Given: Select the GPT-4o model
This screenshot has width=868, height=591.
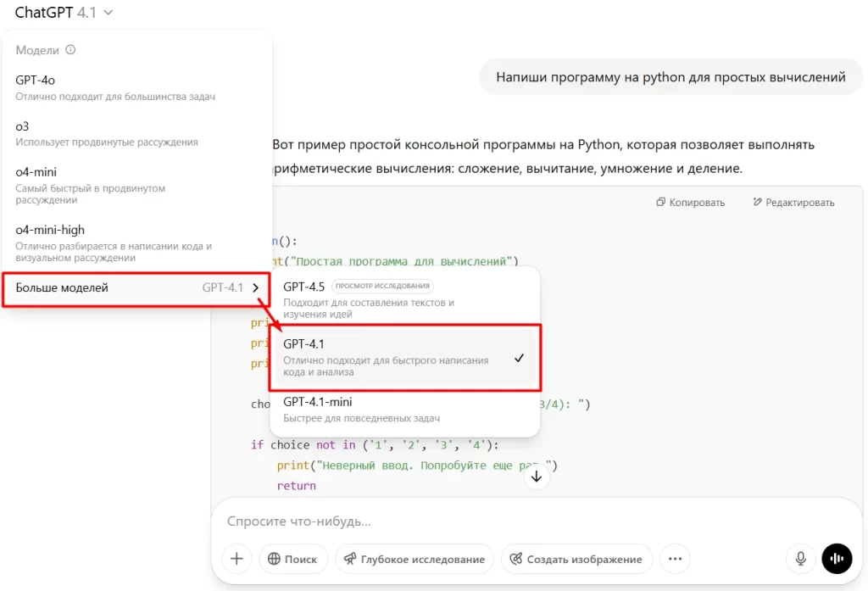Looking at the screenshot, I should pyautogui.click(x=136, y=87).
